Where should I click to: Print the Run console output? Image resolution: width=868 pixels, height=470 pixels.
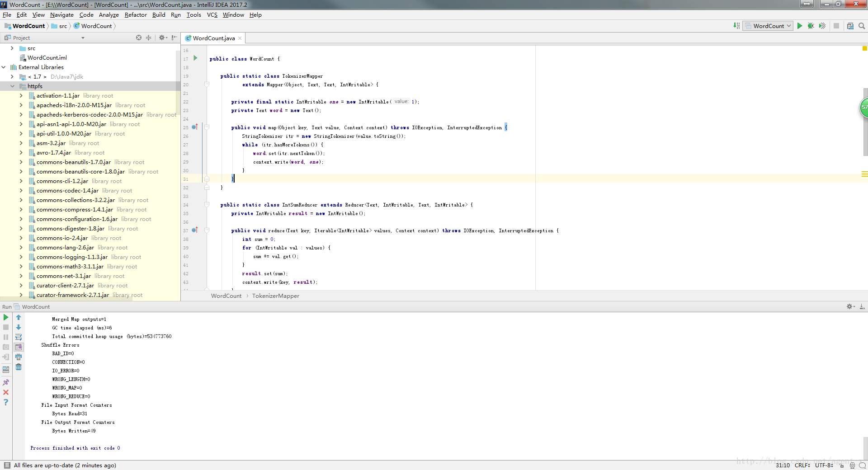[x=19, y=357]
